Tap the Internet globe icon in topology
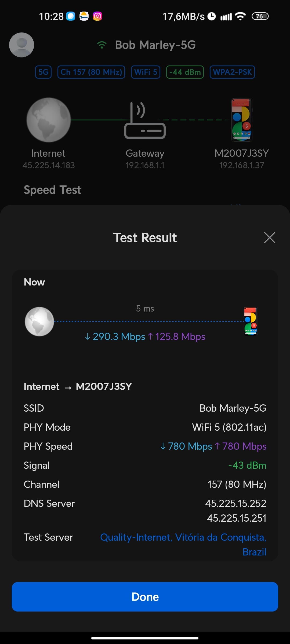The image size is (290, 644). [x=49, y=120]
